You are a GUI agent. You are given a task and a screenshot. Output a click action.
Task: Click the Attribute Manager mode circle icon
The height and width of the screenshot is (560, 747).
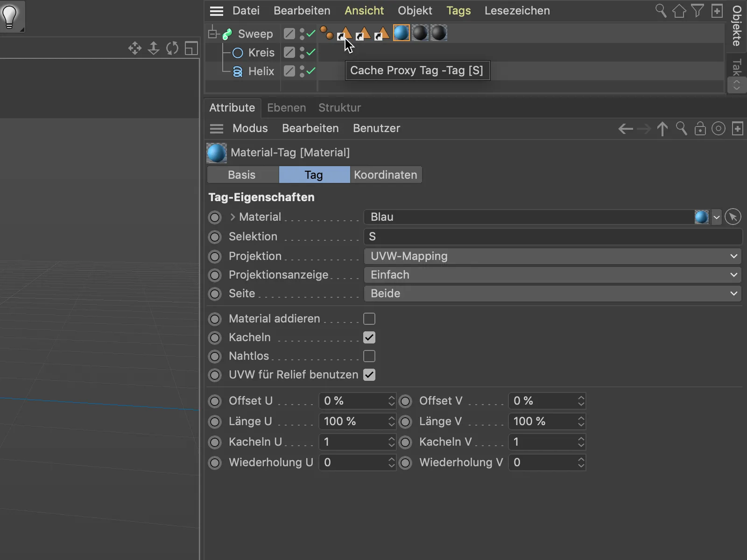click(719, 128)
